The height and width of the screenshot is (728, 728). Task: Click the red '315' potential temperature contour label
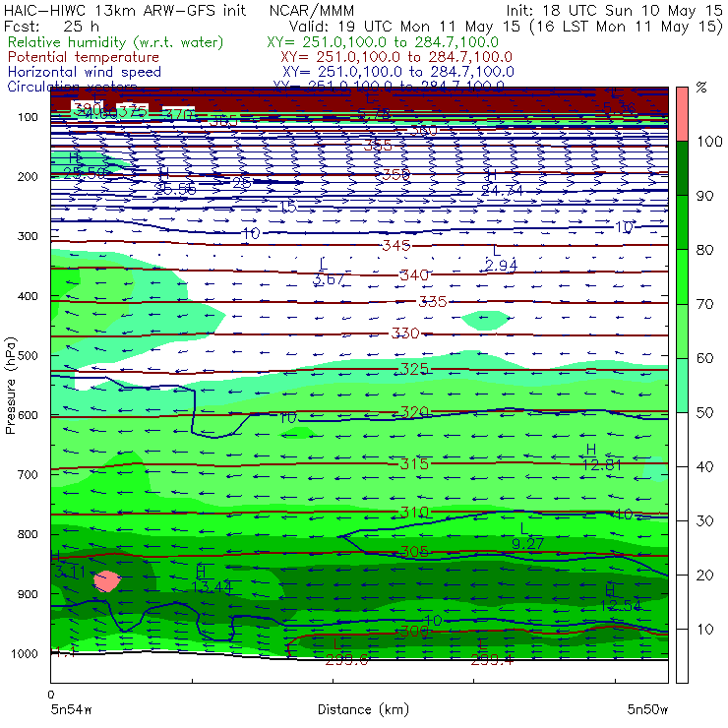tap(414, 463)
